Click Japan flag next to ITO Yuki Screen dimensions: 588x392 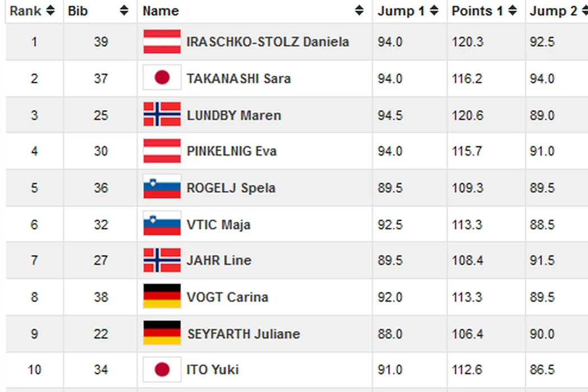162,370
